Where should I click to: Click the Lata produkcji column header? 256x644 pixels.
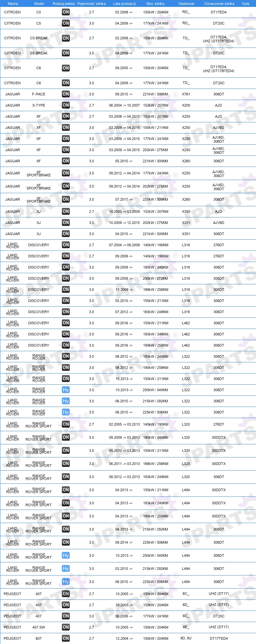124,4
